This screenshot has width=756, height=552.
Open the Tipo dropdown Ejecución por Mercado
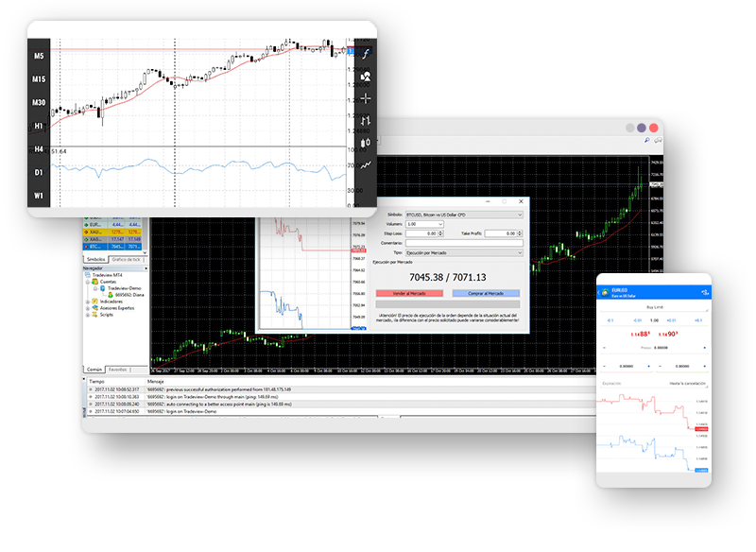coord(464,252)
